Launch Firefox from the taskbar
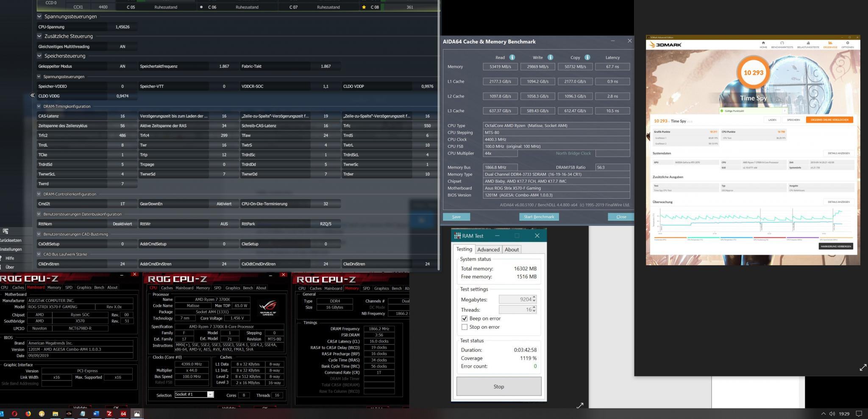The height and width of the screenshot is (419, 868). 28,413
